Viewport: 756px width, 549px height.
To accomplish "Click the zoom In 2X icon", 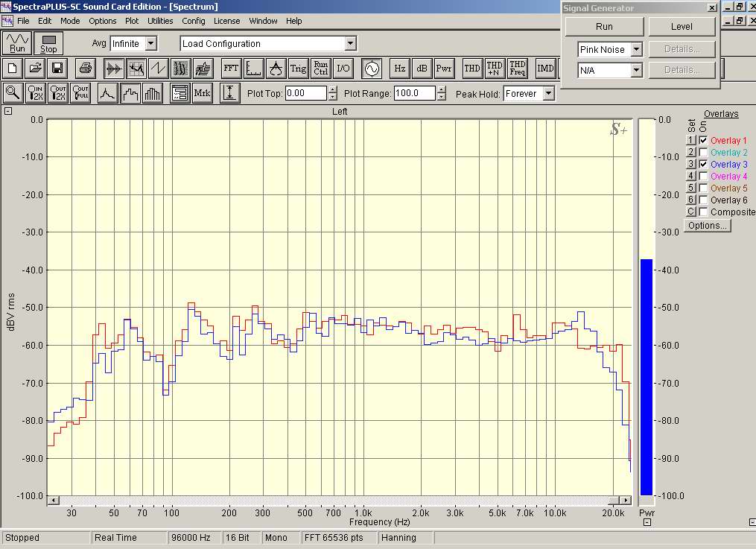I will (x=36, y=93).
